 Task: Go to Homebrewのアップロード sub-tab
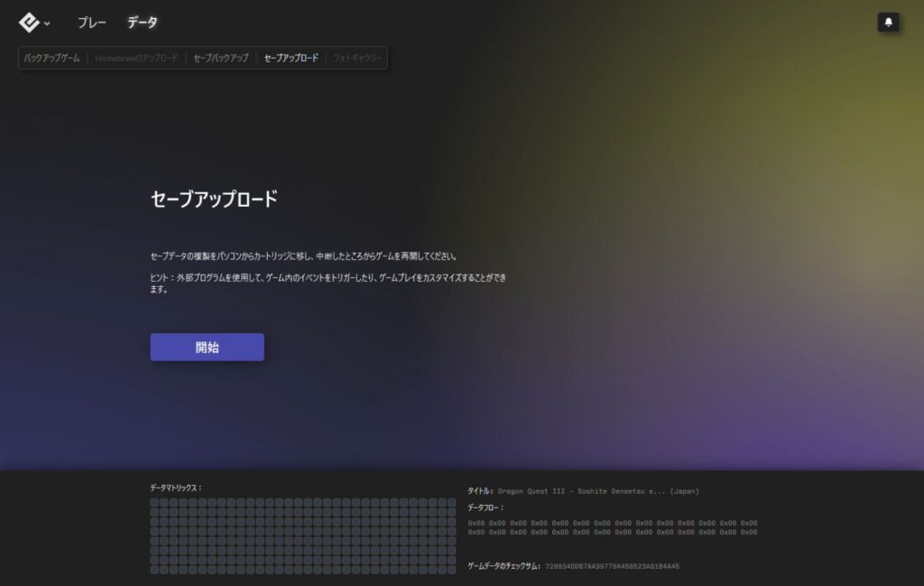(x=136, y=58)
